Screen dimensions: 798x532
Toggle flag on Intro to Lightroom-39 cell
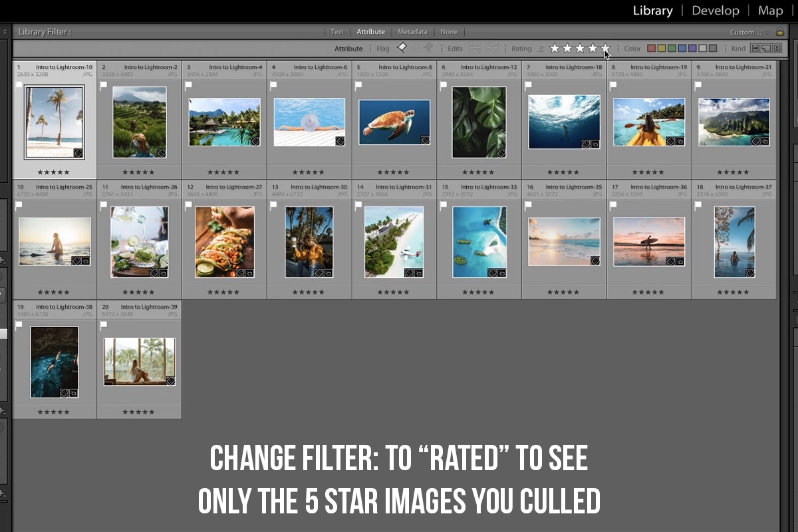103,325
